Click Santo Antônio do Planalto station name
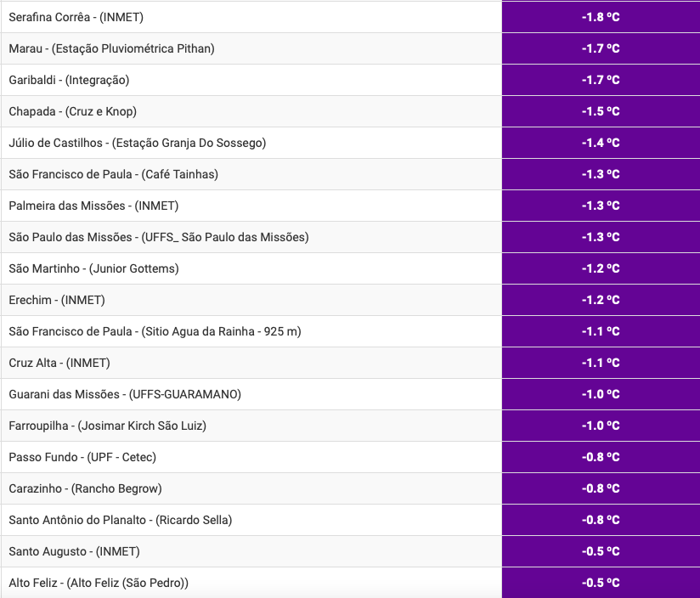 120,520
